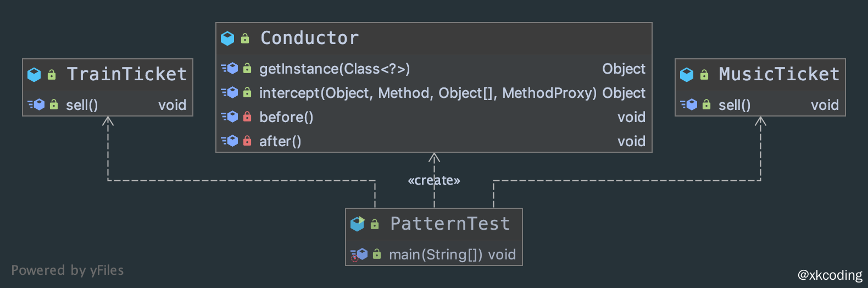Select the intercept method signature text
The image size is (868, 288).
(427, 93)
